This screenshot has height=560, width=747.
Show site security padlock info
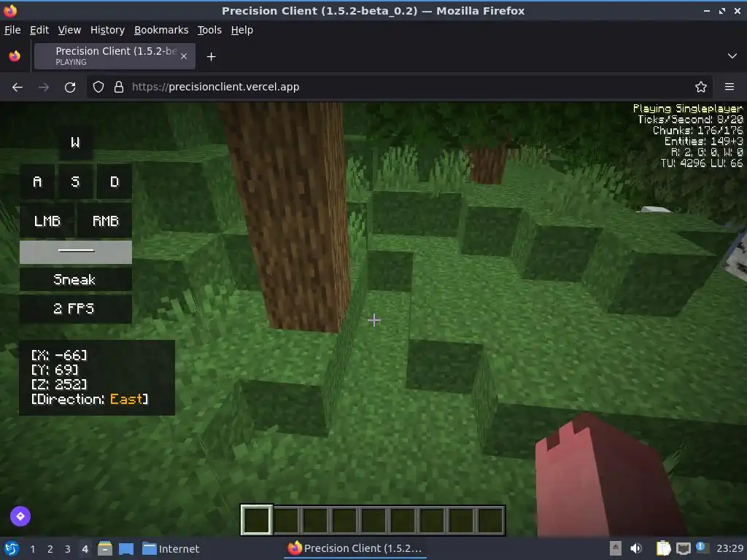pyautogui.click(x=119, y=87)
